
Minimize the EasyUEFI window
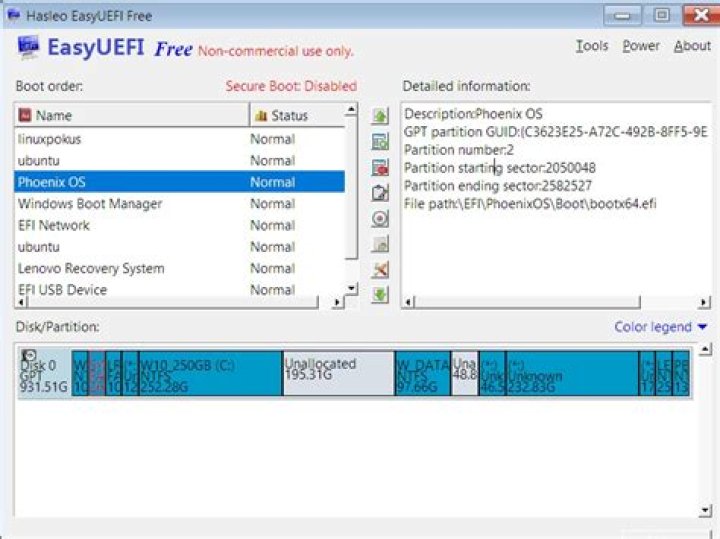click(622, 16)
